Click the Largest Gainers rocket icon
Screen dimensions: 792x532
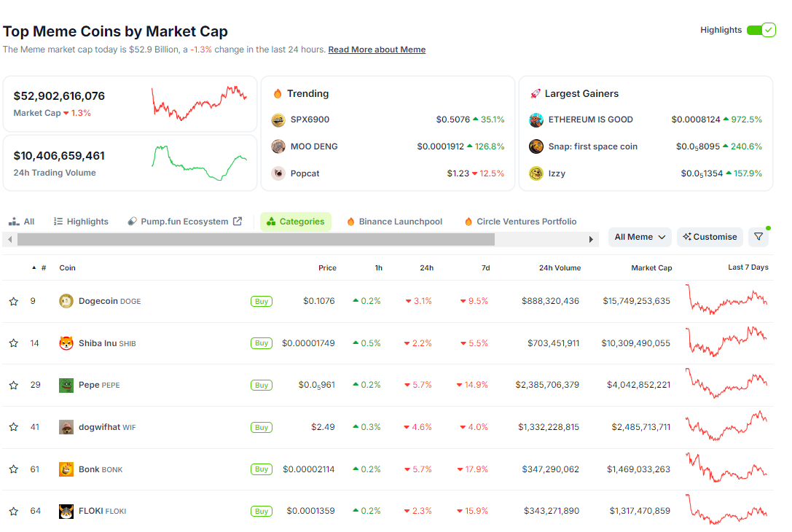pyautogui.click(x=536, y=93)
